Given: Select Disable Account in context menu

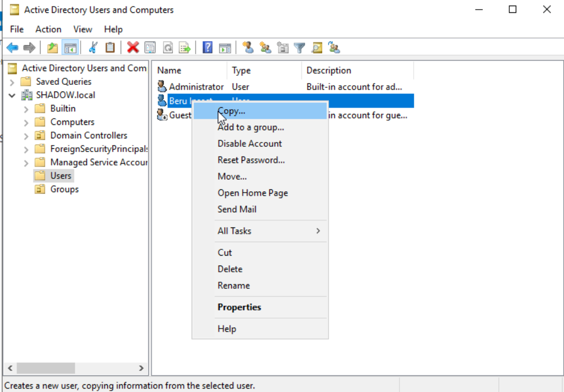Looking at the screenshot, I should click(250, 144).
